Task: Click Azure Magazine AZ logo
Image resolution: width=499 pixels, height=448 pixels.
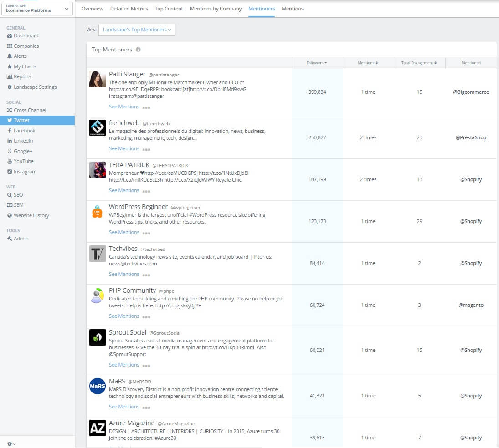Action: (x=98, y=428)
